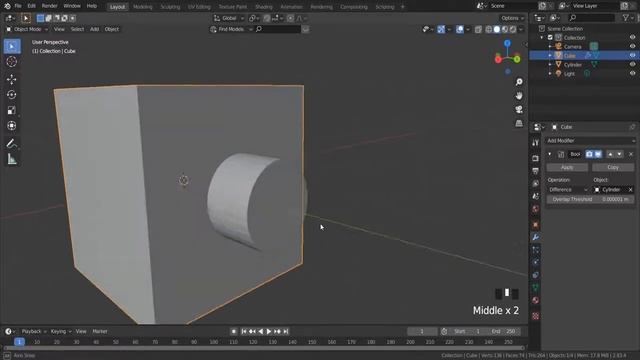Viewport: 640px width, 360px height.
Task: Open the Object Mode dropdown
Action: click(27, 29)
